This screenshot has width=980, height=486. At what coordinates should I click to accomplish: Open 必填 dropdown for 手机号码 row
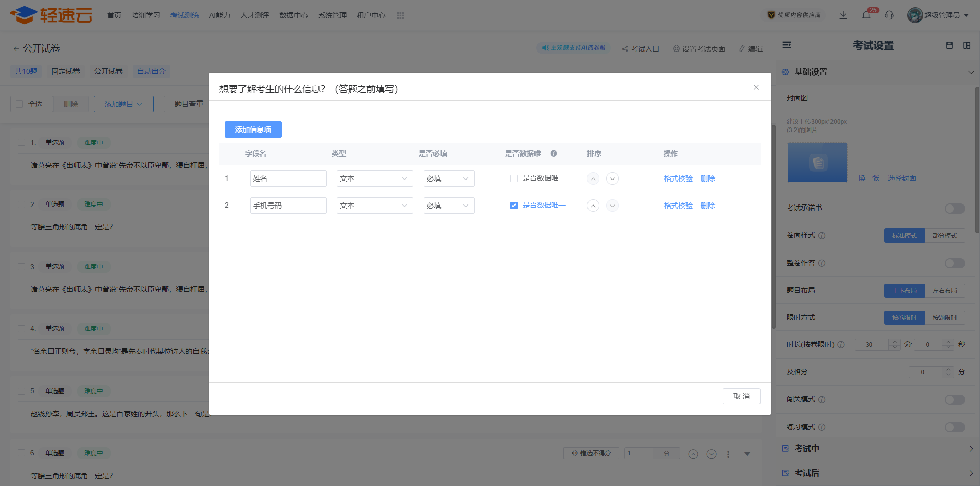(x=449, y=206)
